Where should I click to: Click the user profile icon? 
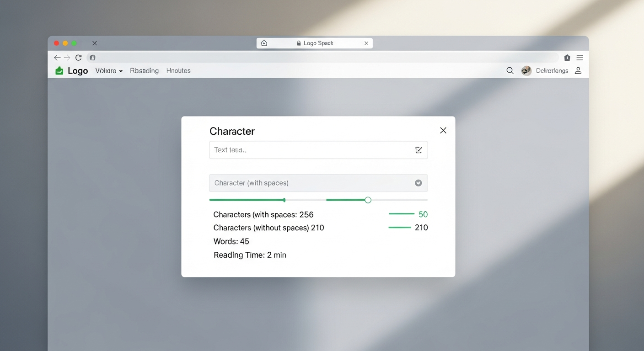(x=578, y=70)
